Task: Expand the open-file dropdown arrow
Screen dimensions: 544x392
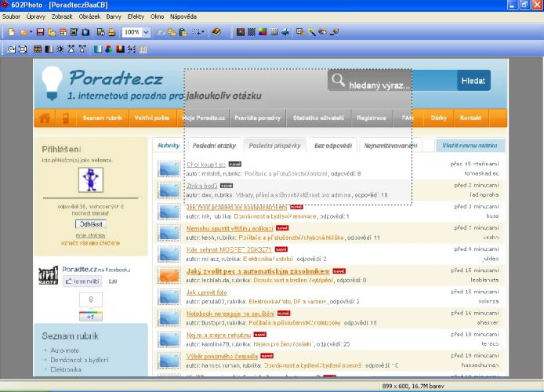Action: [31, 32]
